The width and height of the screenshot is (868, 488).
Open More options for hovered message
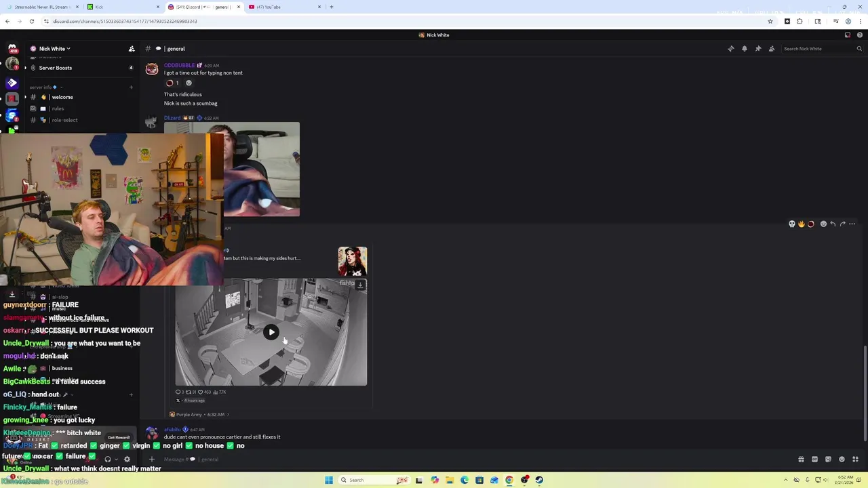point(852,224)
